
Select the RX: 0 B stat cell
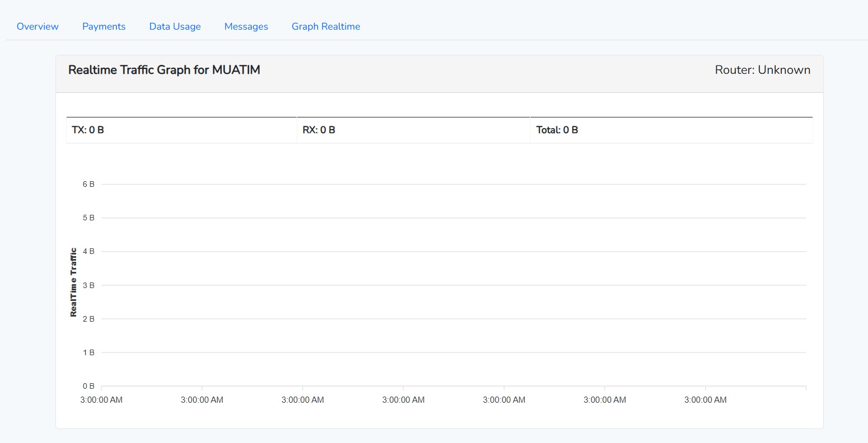[319, 130]
